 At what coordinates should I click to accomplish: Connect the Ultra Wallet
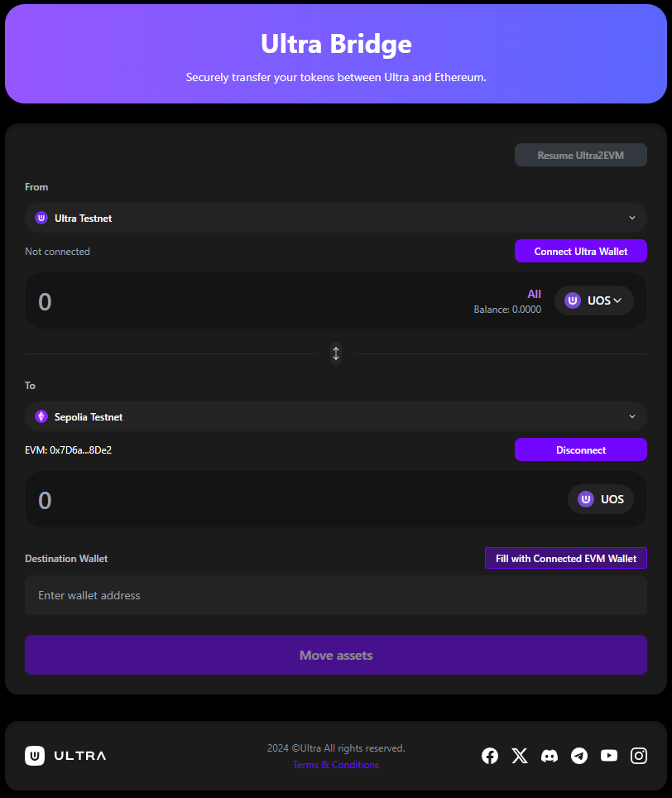[x=580, y=251]
